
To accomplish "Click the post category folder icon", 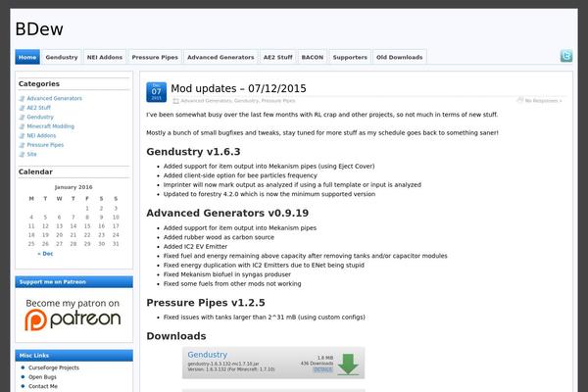I will [x=175, y=101].
